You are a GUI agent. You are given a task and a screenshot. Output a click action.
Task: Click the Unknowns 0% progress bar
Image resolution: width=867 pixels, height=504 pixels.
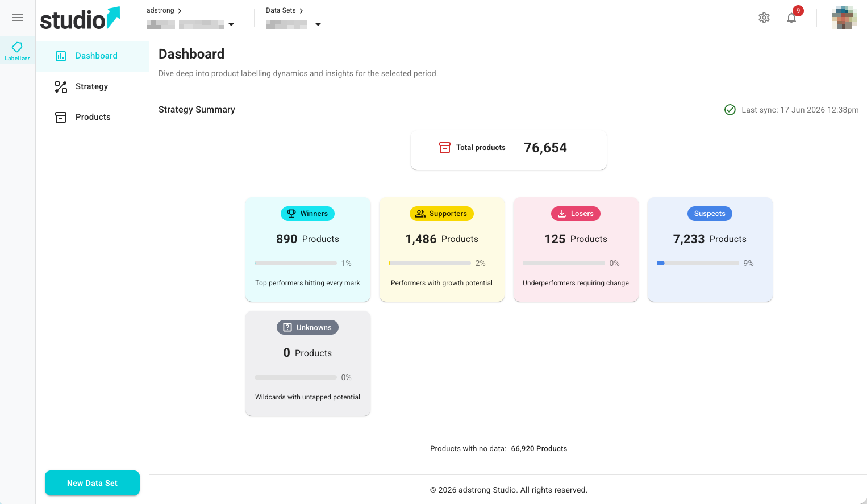[x=295, y=377]
